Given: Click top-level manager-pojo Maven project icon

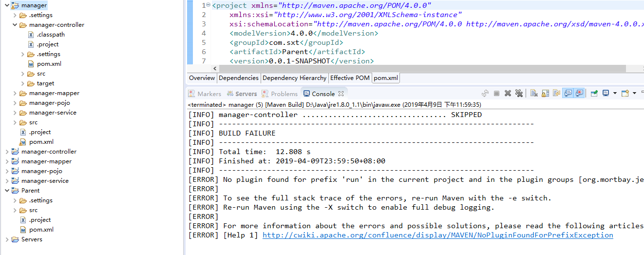Looking at the screenshot, I should coord(15,171).
